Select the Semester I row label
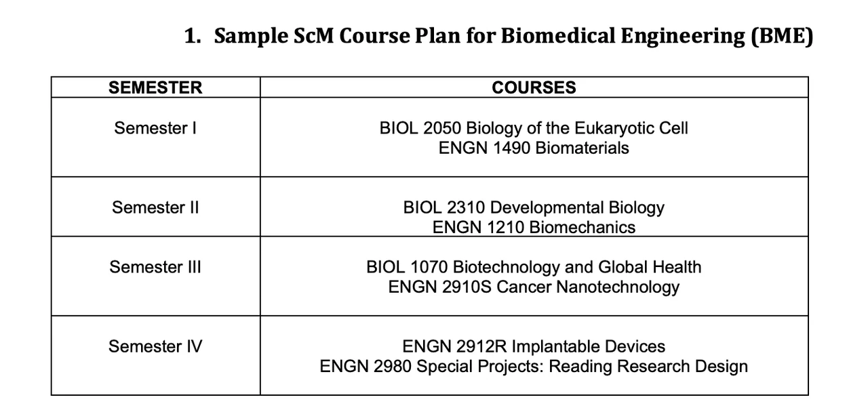868x406 pixels. click(x=155, y=127)
